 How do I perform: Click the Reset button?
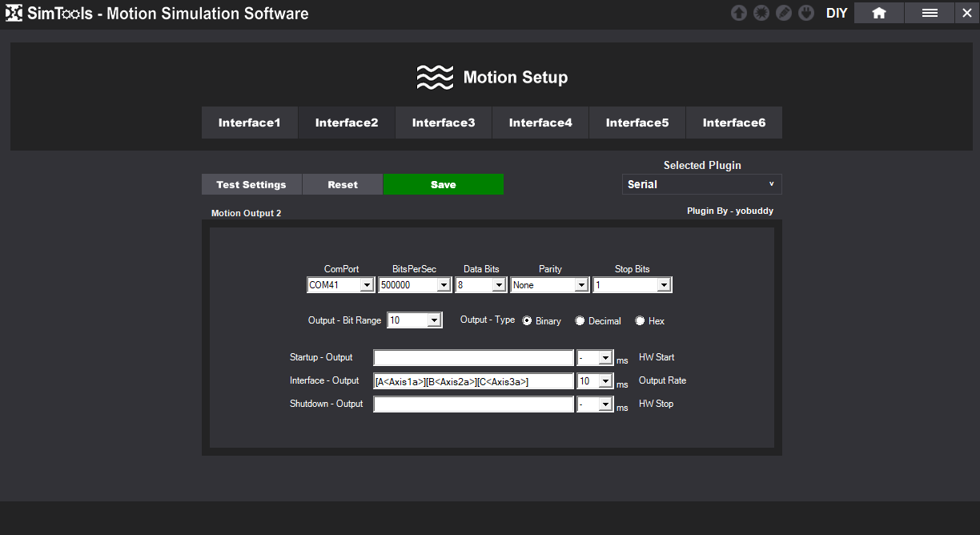tap(343, 184)
